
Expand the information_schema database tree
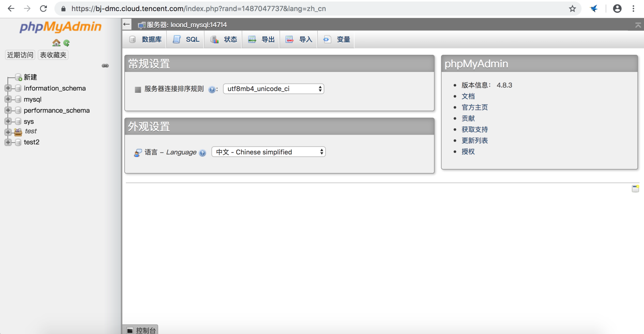(8, 88)
